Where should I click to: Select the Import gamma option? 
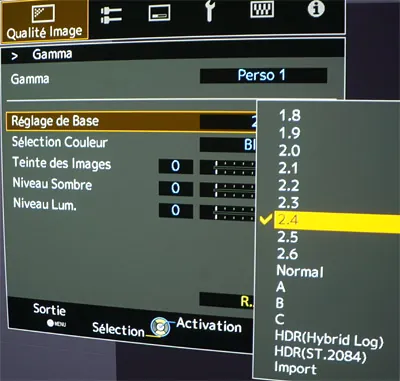coord(295,368)
